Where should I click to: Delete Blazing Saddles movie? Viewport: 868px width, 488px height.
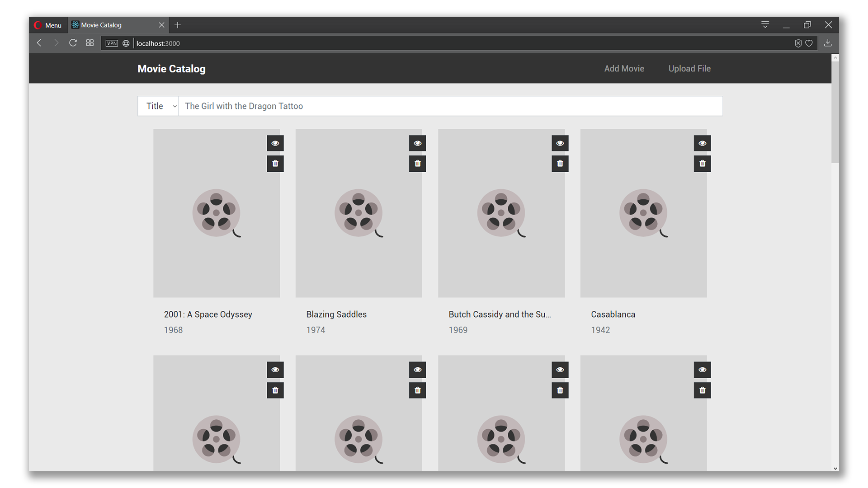tap(417, 164)
